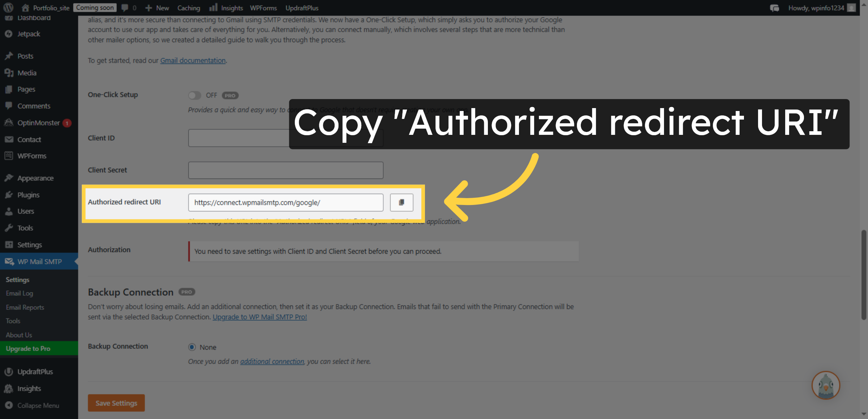This screenshot has height=419, width=868.
Task: Copy the Authorized redirect URI via copy icon
Action: click(401, 202)
